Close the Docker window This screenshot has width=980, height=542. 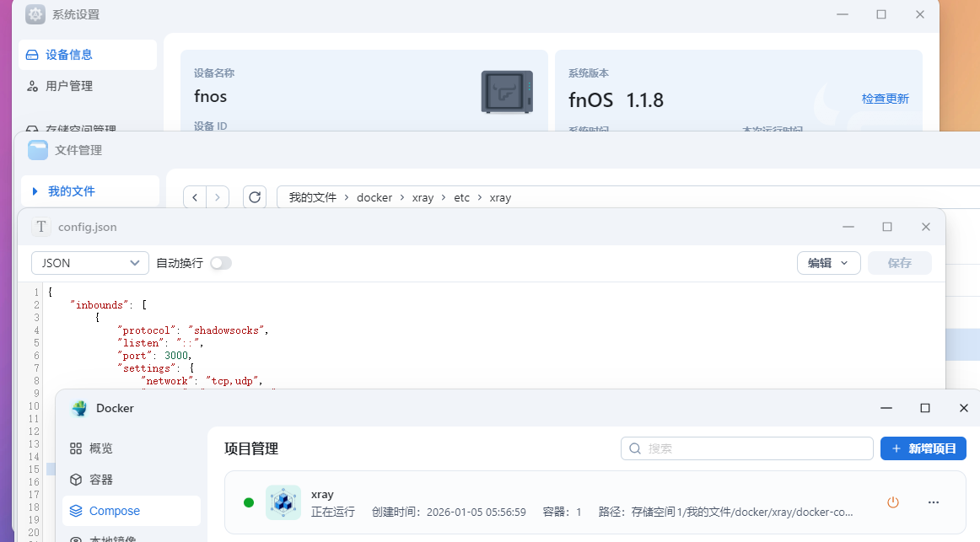pos(964,408)
